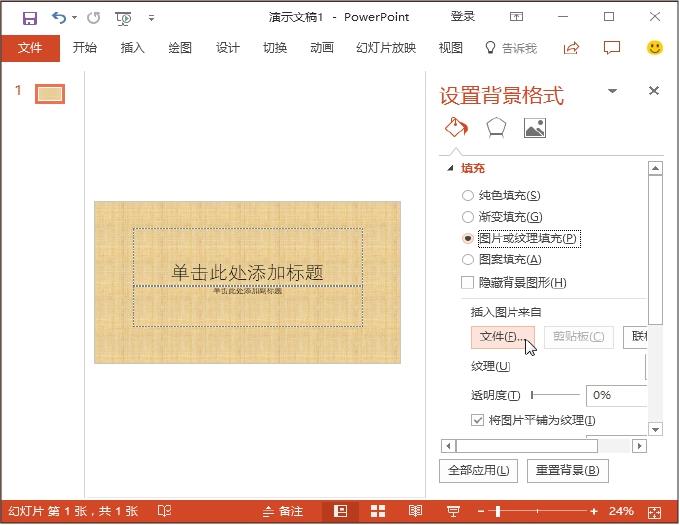
Task: Click the Save icon in title bar
Action: coord(29,17)
